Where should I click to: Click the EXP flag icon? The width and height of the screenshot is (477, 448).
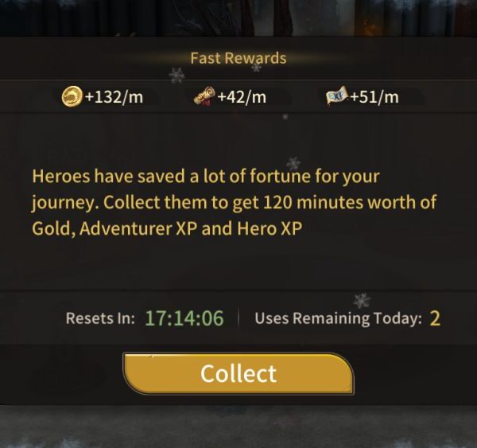point(337,96)
